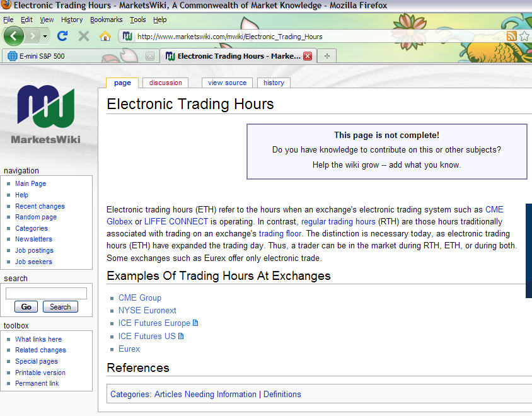This screenshot has height=416, width=532.
Task: Open the 'discussion' tab
Action: coord(166,83)
